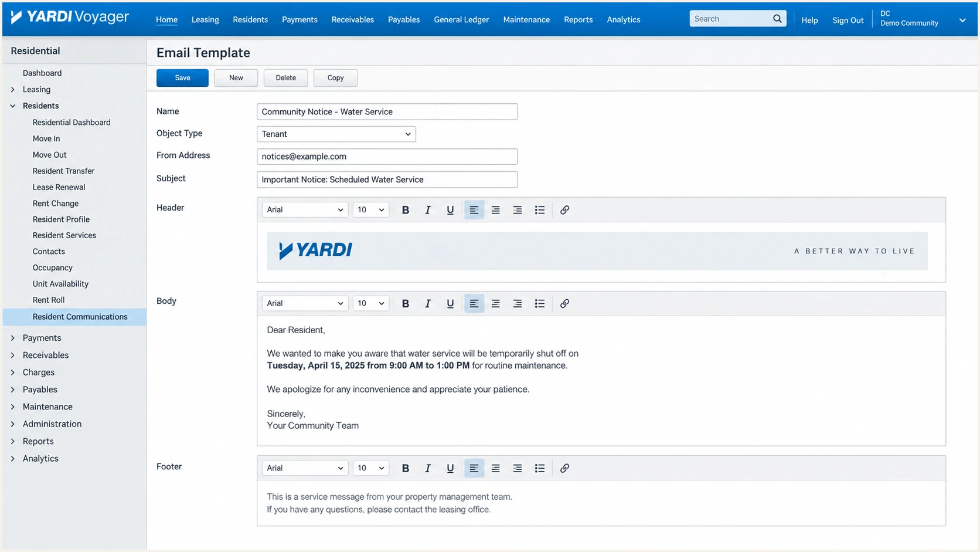Open the Body font size dropdown

tap(371, 303)
